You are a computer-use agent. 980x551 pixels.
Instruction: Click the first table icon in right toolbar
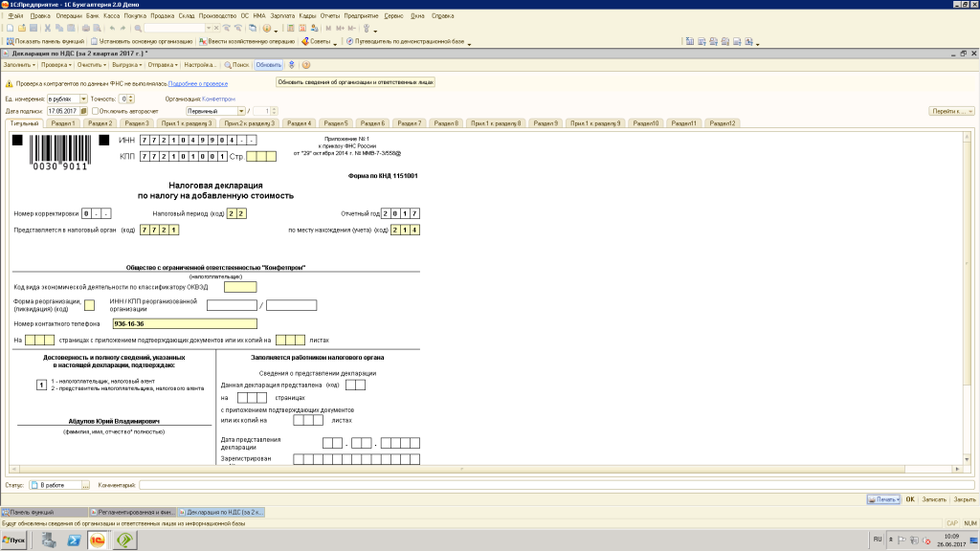click(689, 42)
